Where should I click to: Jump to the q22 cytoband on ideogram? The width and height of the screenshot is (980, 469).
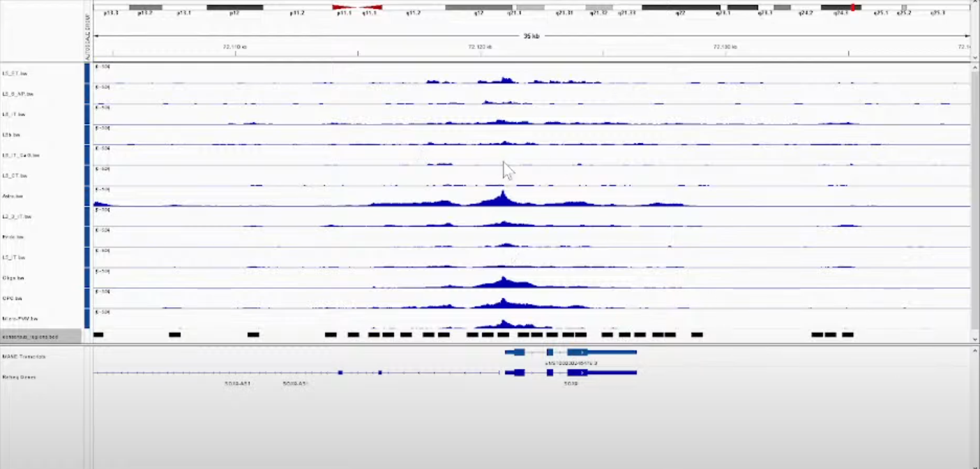click(x=680, y=7)
